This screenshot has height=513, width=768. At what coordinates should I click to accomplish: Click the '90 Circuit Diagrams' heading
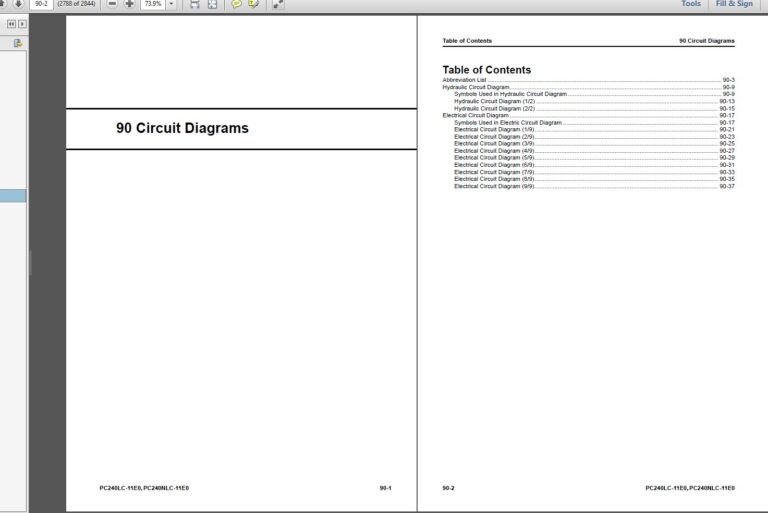point(182,128)
